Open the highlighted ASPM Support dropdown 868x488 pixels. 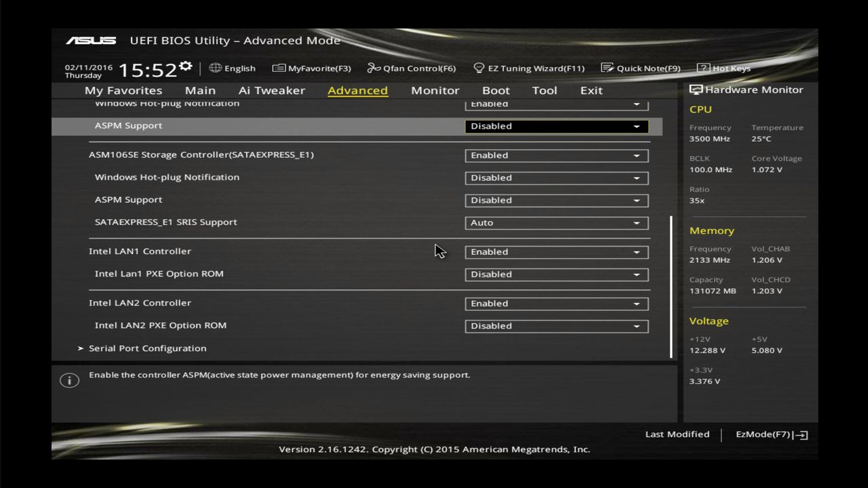click(x=557, y=126)
